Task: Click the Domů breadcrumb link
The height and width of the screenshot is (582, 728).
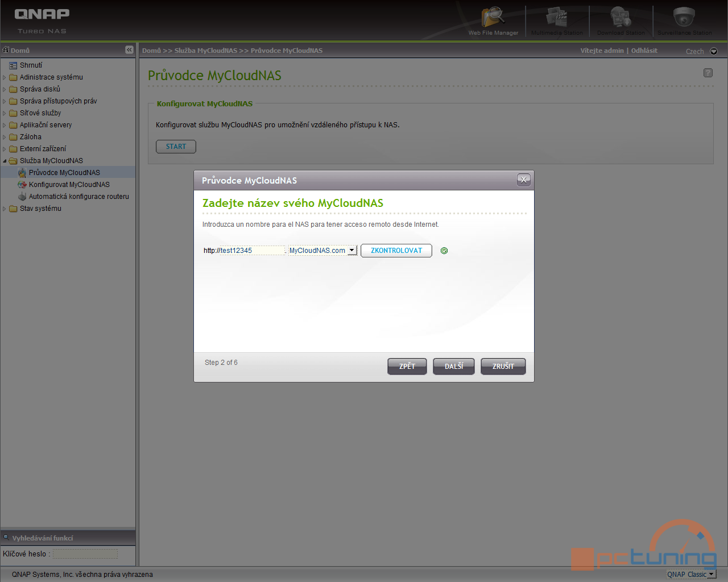Action: [x=151, y=51]
